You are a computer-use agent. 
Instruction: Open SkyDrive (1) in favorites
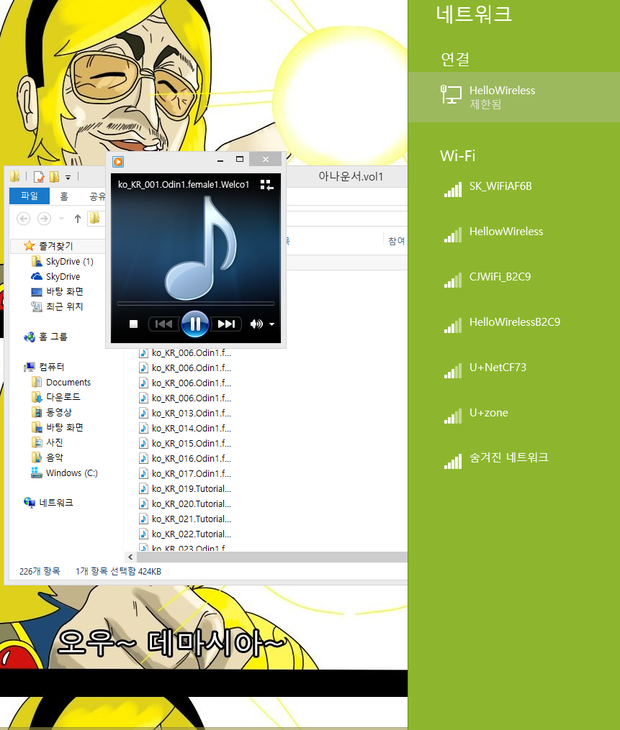[69, 261]
